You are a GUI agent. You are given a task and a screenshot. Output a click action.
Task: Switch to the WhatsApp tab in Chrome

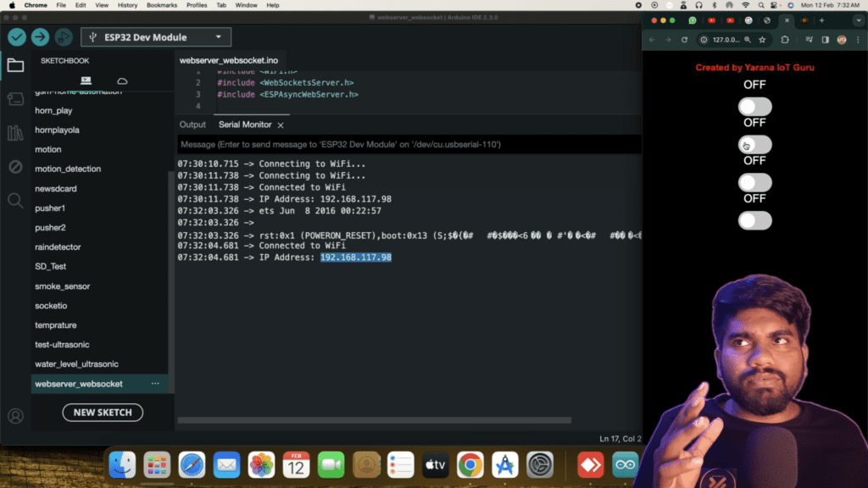[x=693, y=20]
